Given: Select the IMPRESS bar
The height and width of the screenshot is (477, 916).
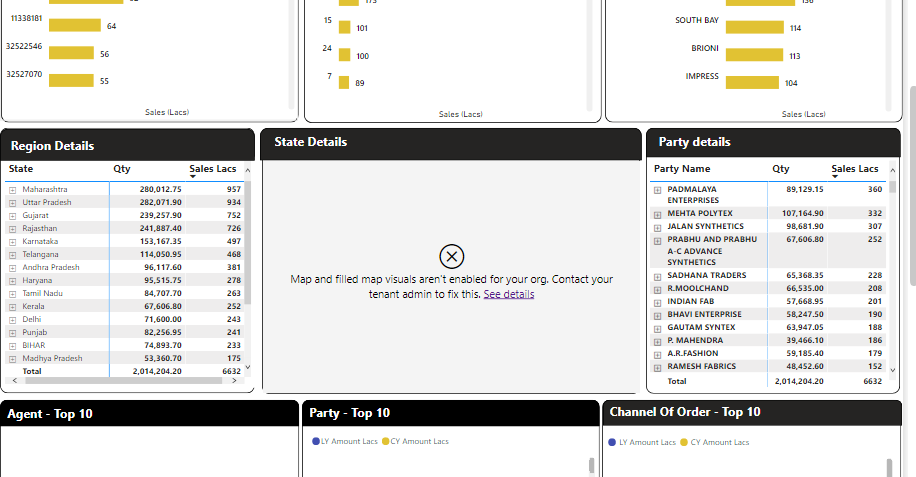Looking at the screenshot, I should click(x=752, y=83).
